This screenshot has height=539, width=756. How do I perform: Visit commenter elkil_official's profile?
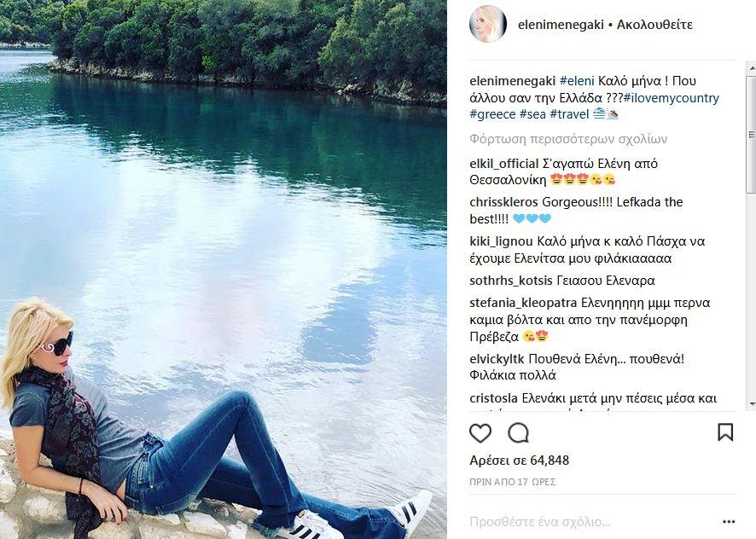click(x=503, y=164)
